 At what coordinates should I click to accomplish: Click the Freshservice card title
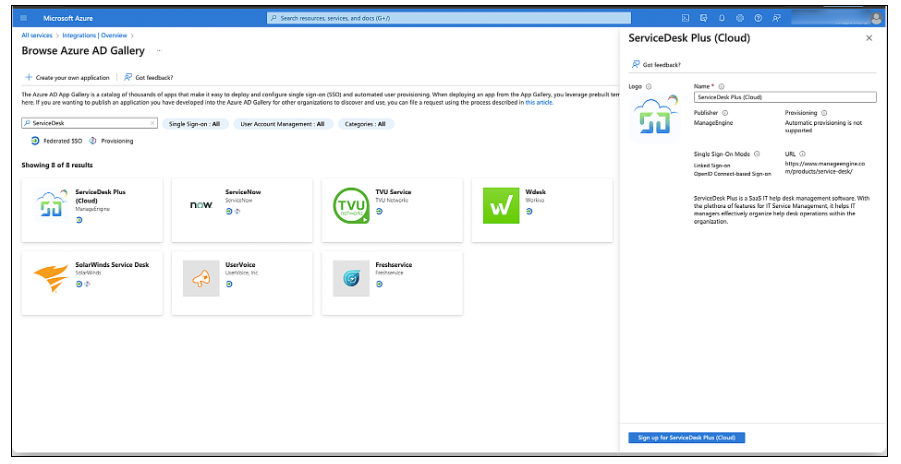[394, 264]
